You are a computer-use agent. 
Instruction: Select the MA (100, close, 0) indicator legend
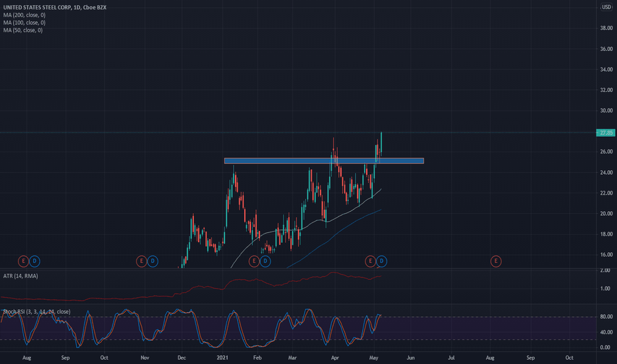[x=24, y=23]
